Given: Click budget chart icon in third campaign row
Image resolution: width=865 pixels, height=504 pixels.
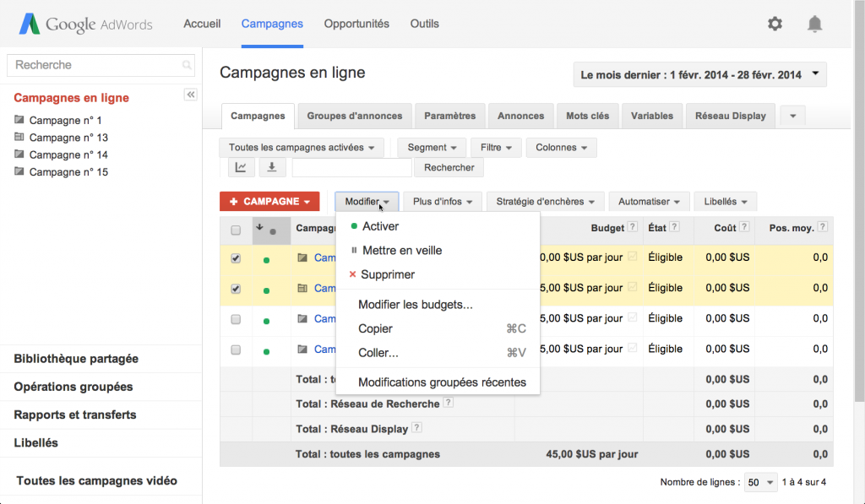Looking at the screenshot, I should [632, 317].
